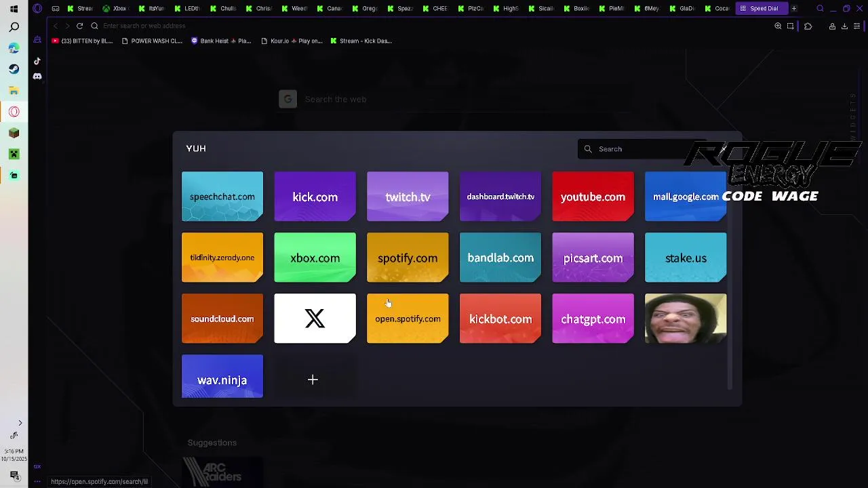Open the youtube.com speed dial tile
Screen dimensions: 868x488
click(593, 197)
